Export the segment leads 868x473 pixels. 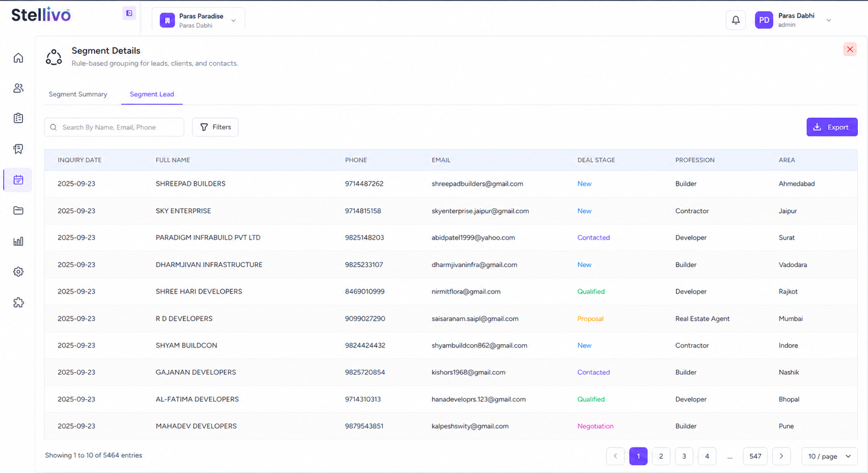(x=832, y=127)
